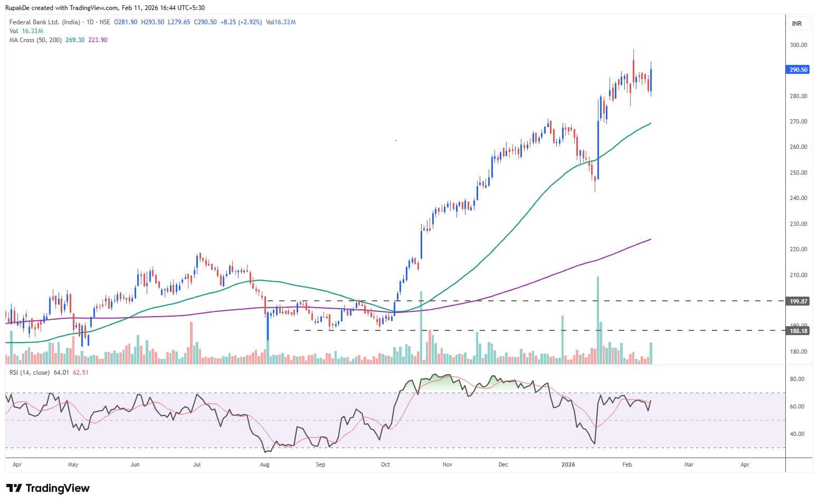Select the Vol indicator legend line
This screenshot has width=818, height=504.
(x=26, y=31)
